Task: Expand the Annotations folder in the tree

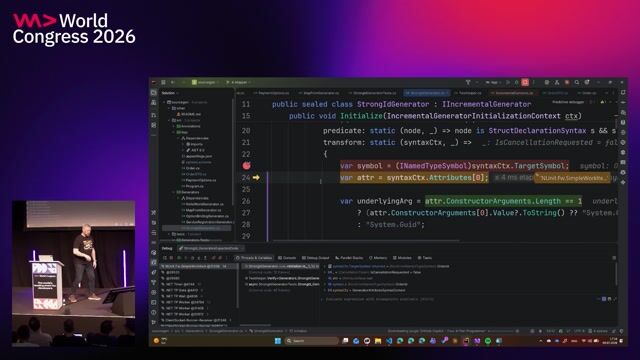Action: [174, 126]
